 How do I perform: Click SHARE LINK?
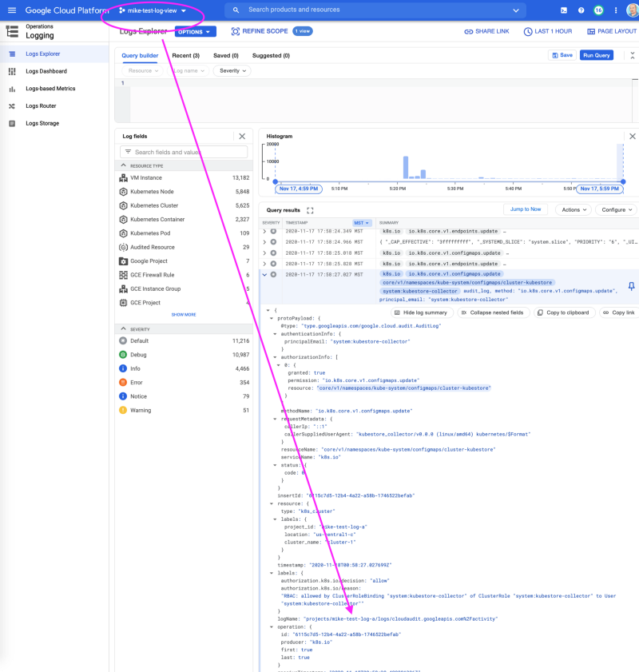[487, 32]
